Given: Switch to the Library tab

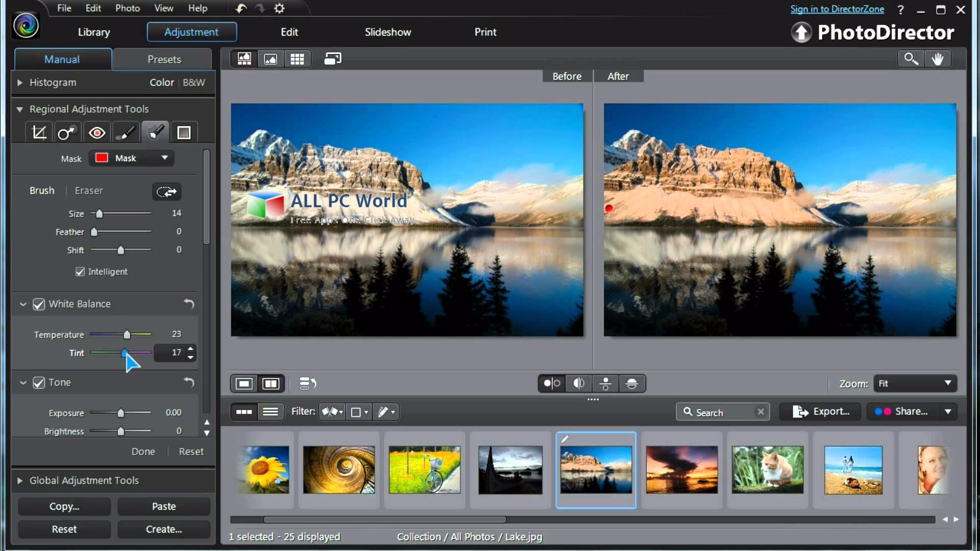Looking at the screenshot, I should tap(93, 32).
